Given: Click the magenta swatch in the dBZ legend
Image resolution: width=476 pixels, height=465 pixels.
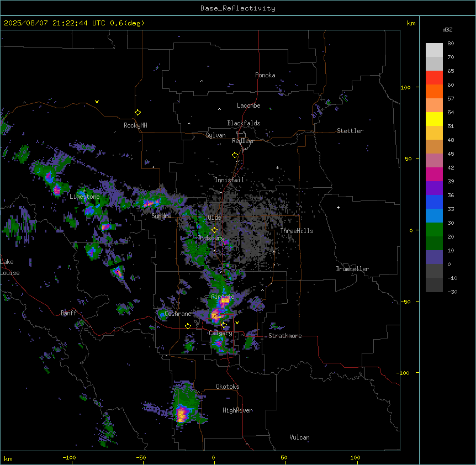Looking at the screenshot, I should [x=434, y=174].
